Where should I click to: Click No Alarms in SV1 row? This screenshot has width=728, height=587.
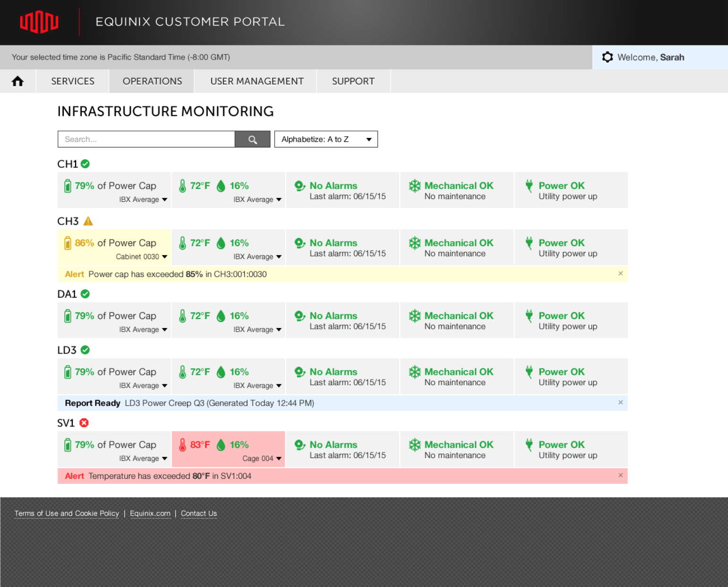pyautogui.click(x=334, y=445)
